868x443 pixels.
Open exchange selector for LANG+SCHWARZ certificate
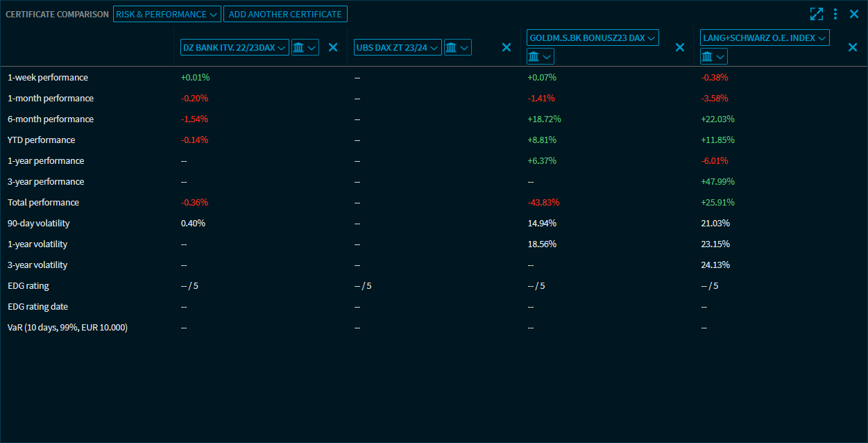click(713, 56)
